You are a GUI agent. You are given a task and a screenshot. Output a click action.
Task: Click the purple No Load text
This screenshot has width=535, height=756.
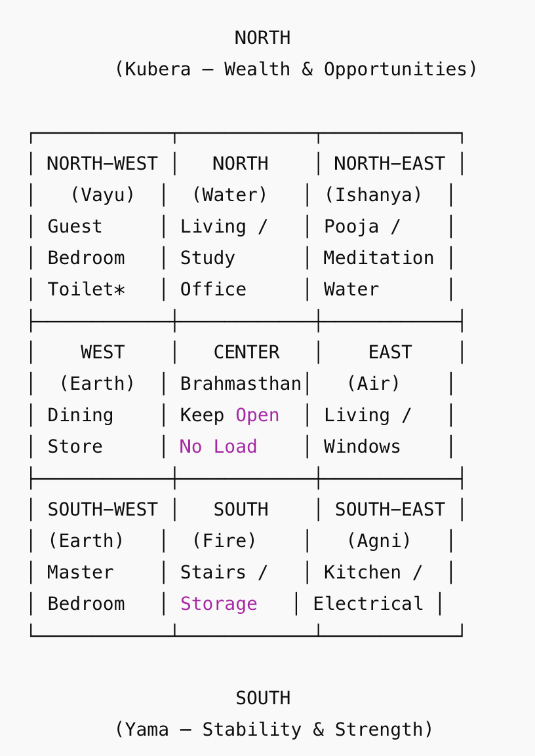[x=218, y=447]
